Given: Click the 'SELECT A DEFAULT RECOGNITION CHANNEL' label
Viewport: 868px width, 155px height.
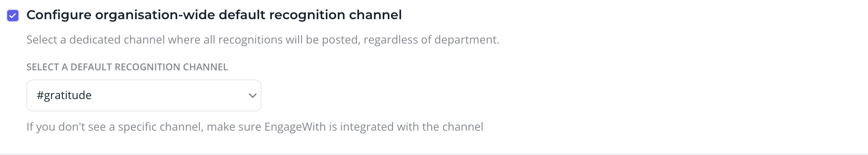Looking at the screenshot, I should pyautogui.click(x=127, y=67).
